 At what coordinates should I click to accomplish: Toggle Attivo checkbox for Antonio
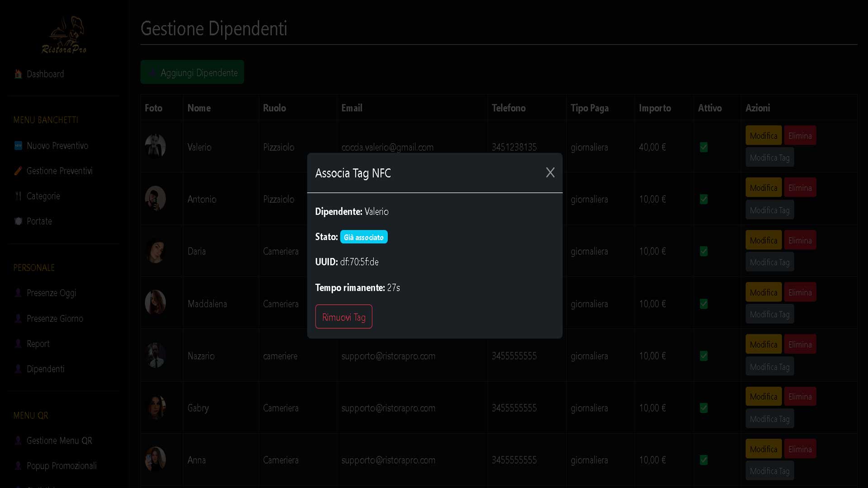tap(703, 199)
